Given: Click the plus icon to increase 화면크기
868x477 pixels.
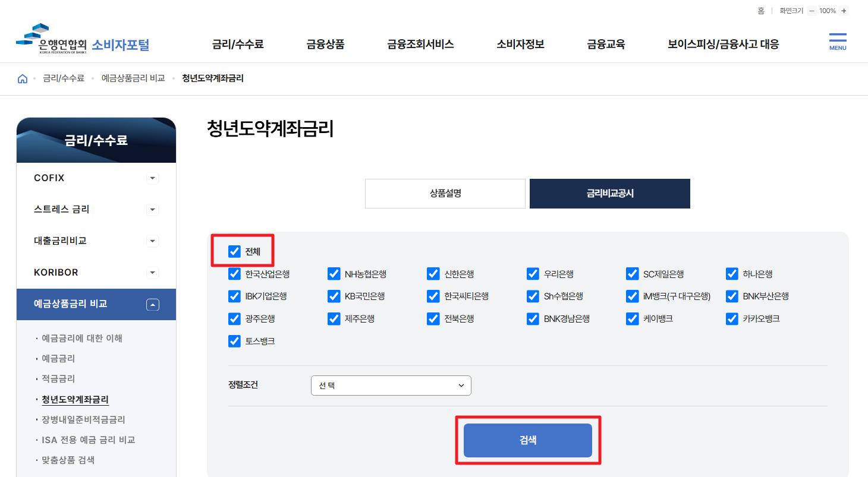Looking at the screenshot, I should pos(844,10).
